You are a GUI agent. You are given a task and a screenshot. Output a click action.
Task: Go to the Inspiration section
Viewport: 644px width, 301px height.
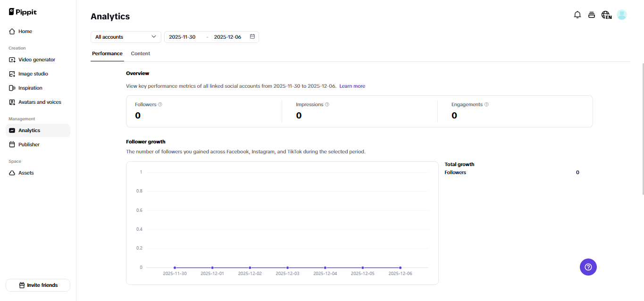tap(29, 88)
